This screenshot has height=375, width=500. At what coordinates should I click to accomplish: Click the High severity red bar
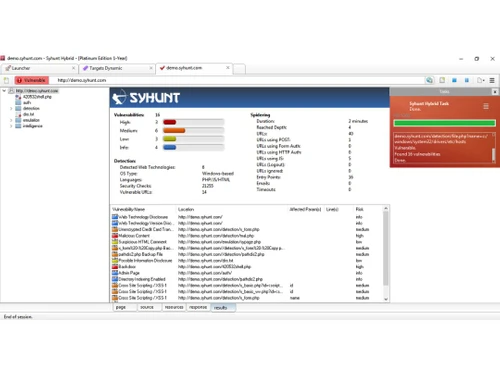pos(170,122)
